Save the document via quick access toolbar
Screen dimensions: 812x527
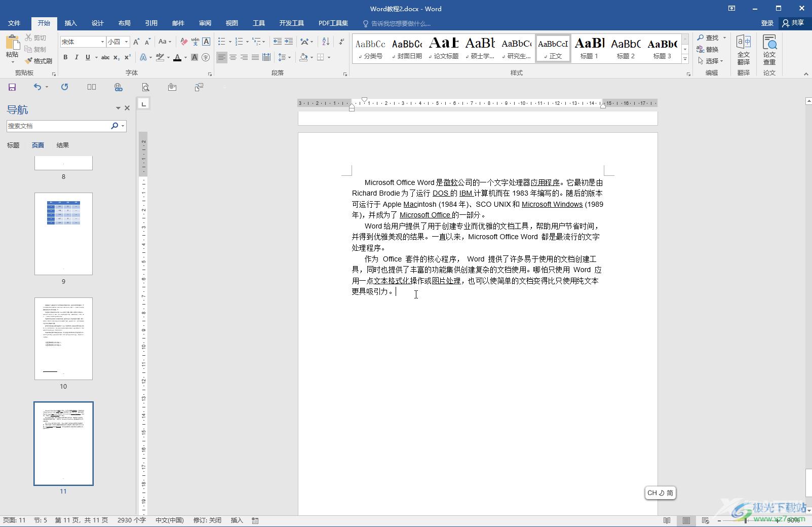[x=12, y=87]
